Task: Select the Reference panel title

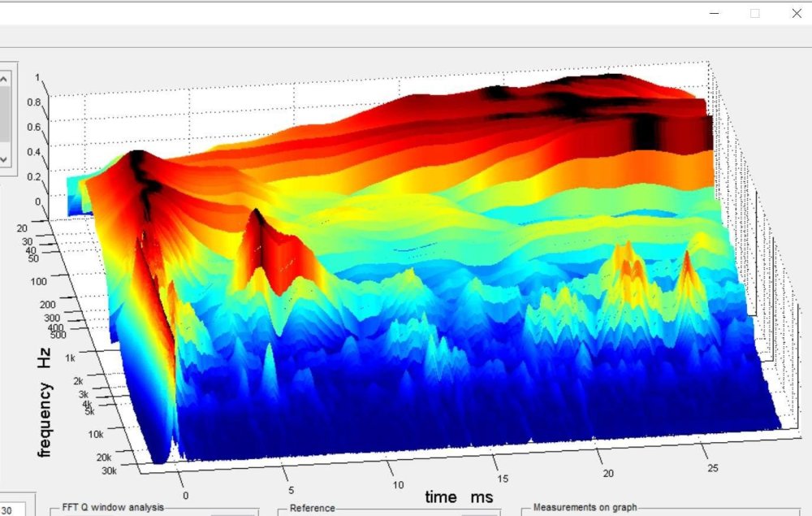Action: click(313, 509)
